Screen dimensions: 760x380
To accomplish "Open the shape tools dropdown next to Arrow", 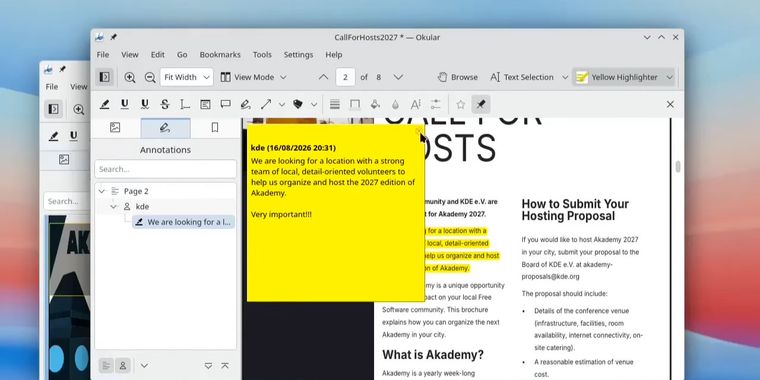I will pyautogui.click(x=282, y=104).
